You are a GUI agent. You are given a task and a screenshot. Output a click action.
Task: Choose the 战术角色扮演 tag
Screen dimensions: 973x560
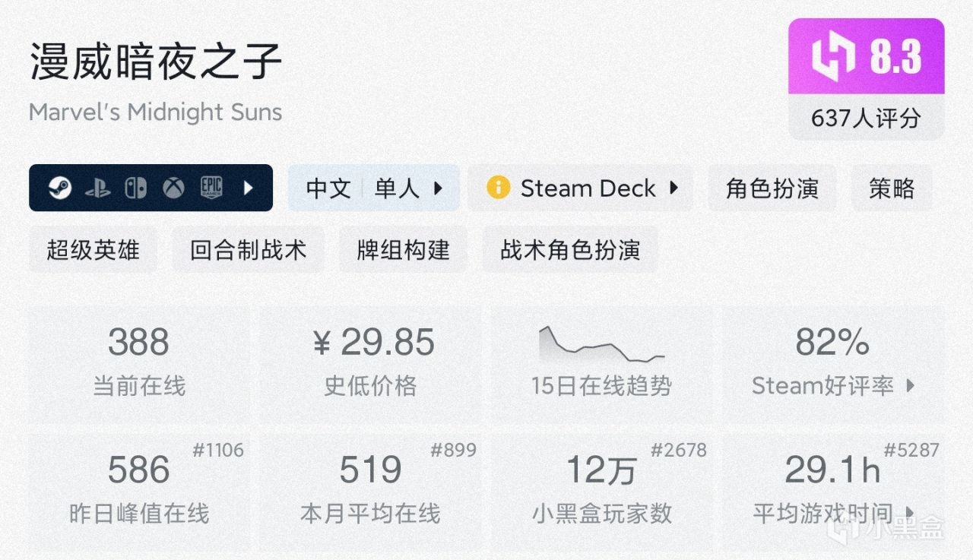(x=570, y=249)
